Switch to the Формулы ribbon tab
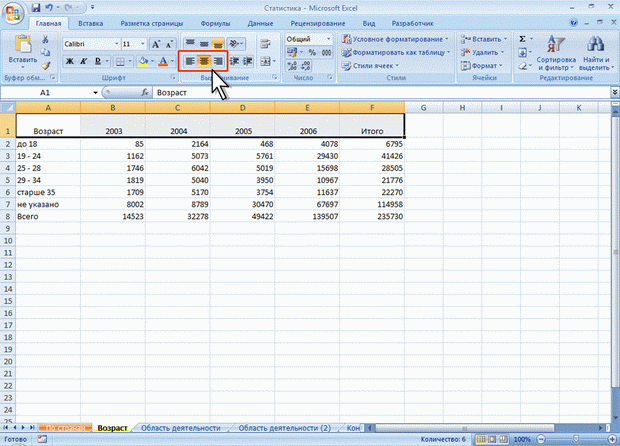This screenshot has width=620, height=446. click(215, 23)
